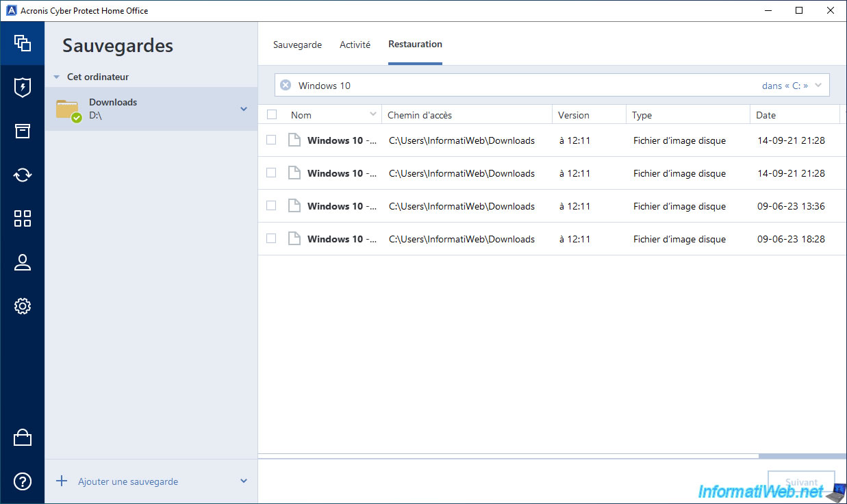Image resolution: width=847 pixels, height=504 pixels.
Task: Click file icon of 14-09-21 21:28 first row
Action: (294, 140)
